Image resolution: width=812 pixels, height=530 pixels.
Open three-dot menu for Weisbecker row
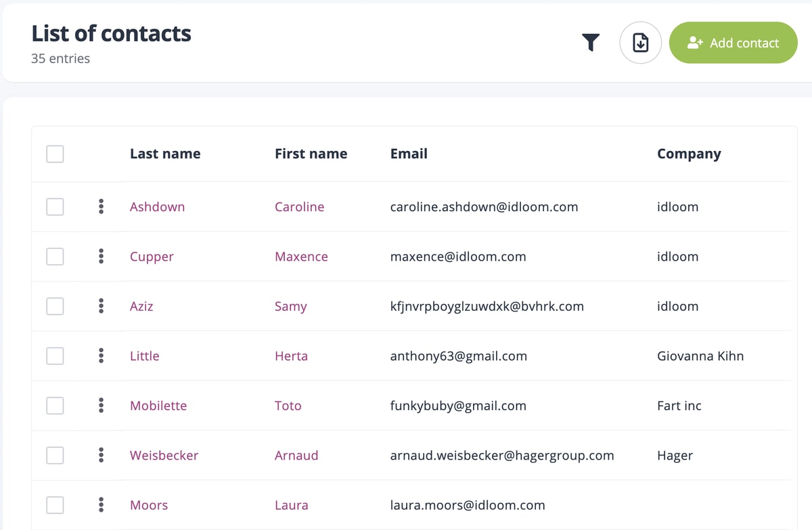coord(101,455)
